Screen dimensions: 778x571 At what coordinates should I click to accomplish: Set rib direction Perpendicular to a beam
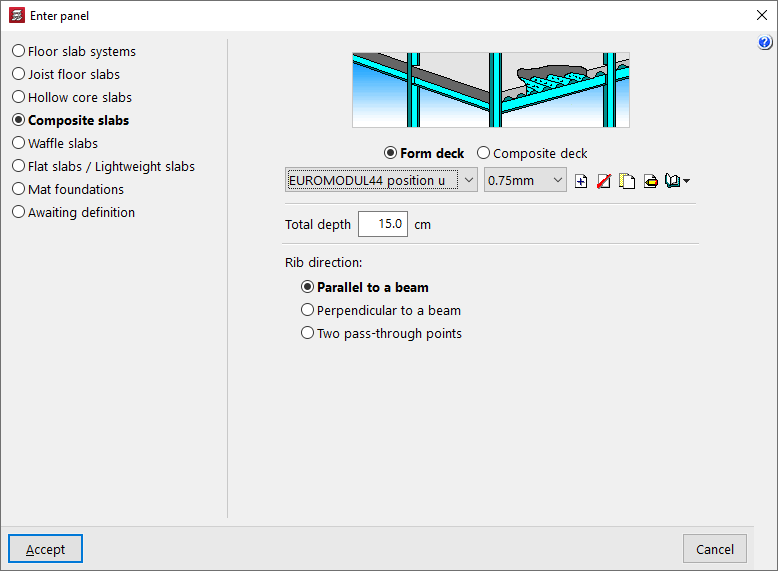click(x=381, y=310)
